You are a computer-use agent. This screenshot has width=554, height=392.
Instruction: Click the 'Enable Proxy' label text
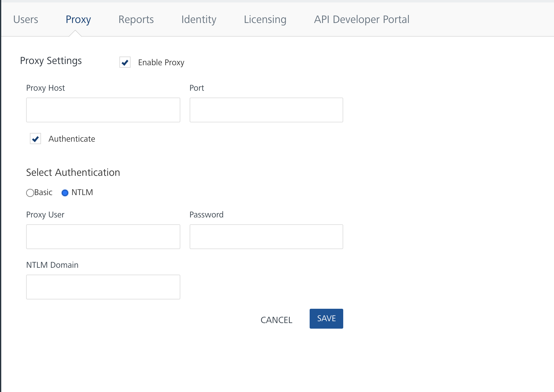pos(161,62)
